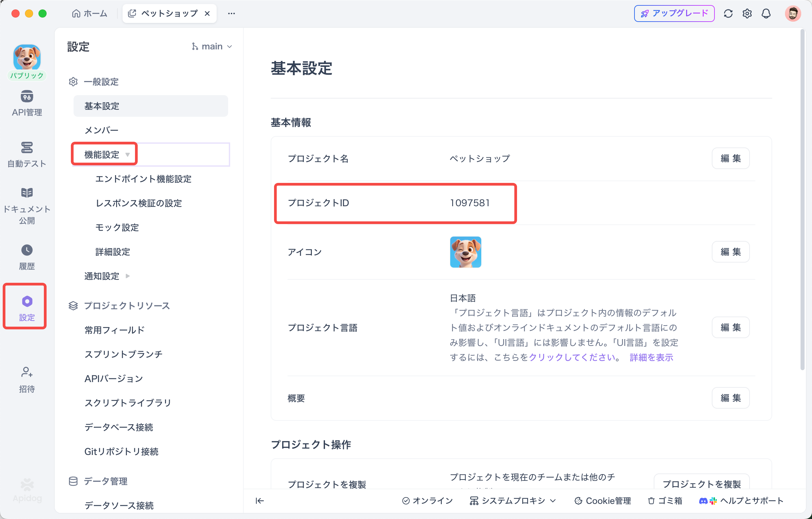The image size is (812, 519).
Task: Open 自動テスト in the left sidebar
Action: click(27, 155)
